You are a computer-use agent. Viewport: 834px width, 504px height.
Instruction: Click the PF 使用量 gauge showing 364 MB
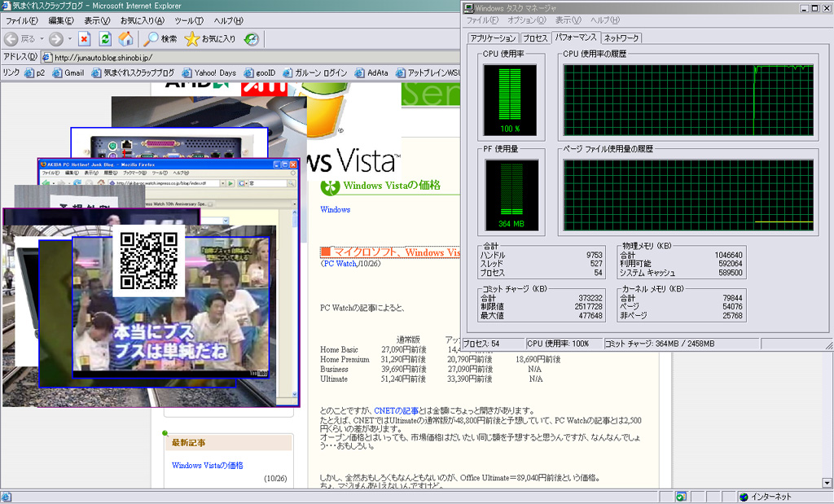click(511, 195)
